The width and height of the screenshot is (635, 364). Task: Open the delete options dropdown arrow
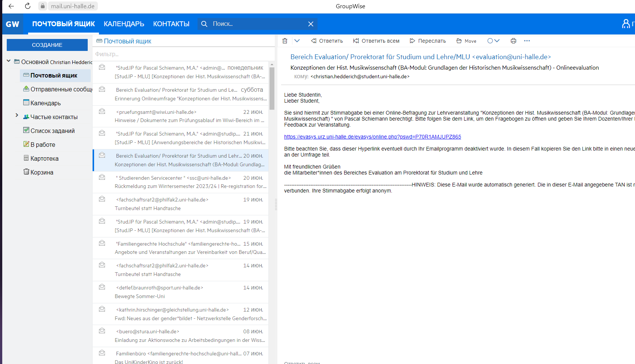297,41
